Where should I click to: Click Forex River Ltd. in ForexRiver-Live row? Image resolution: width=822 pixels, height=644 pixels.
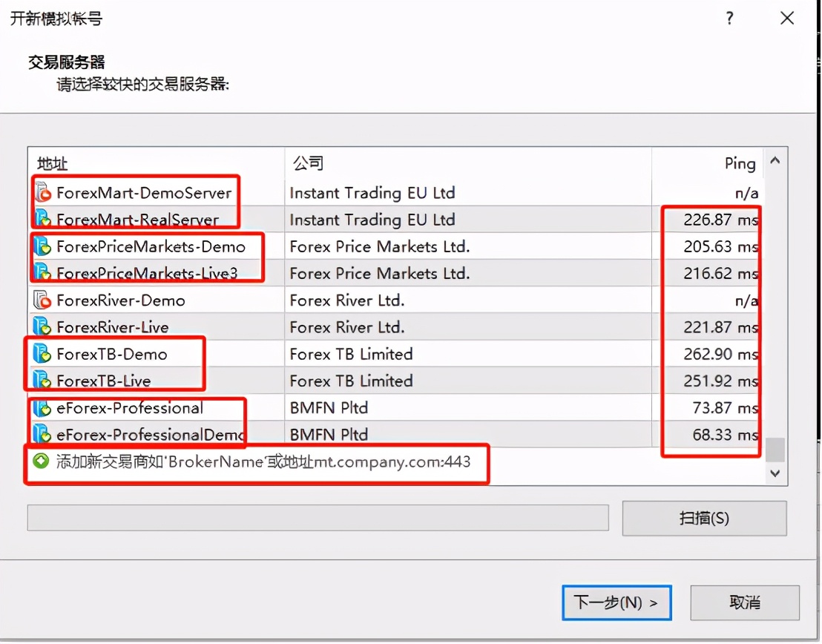pos(347,327)
